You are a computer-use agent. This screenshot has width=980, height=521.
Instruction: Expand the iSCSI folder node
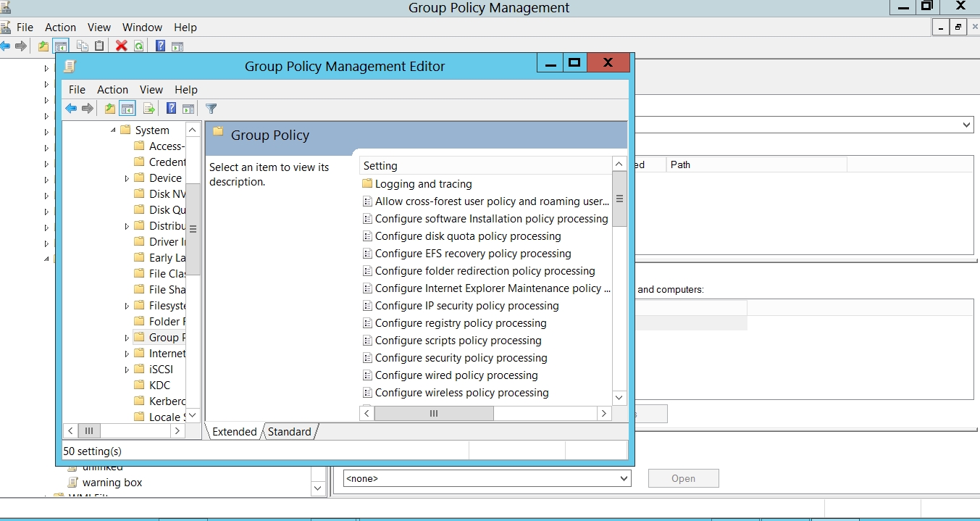(127, 370)
